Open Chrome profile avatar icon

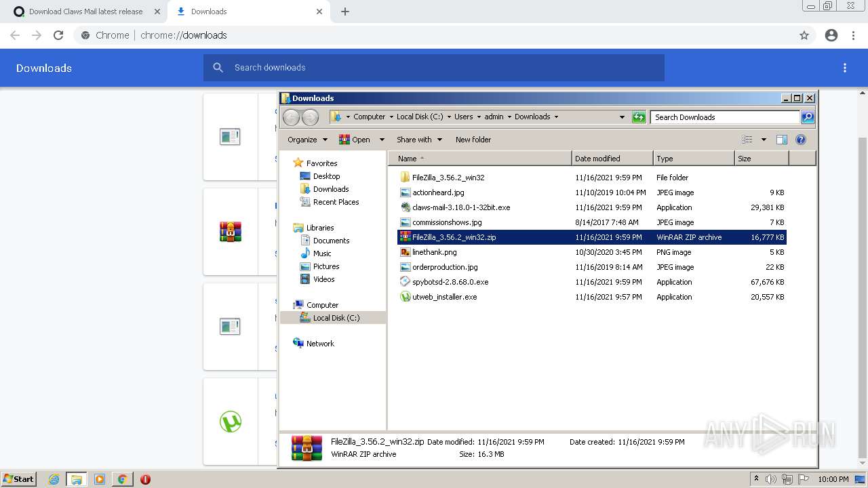tap(831, 35)
